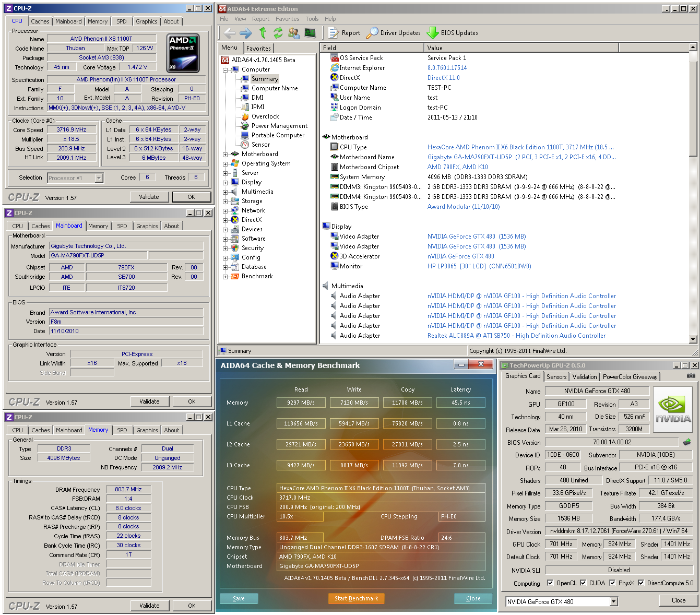Click Close button in Cache & Memory Benchmark

[x=473, y=598]
